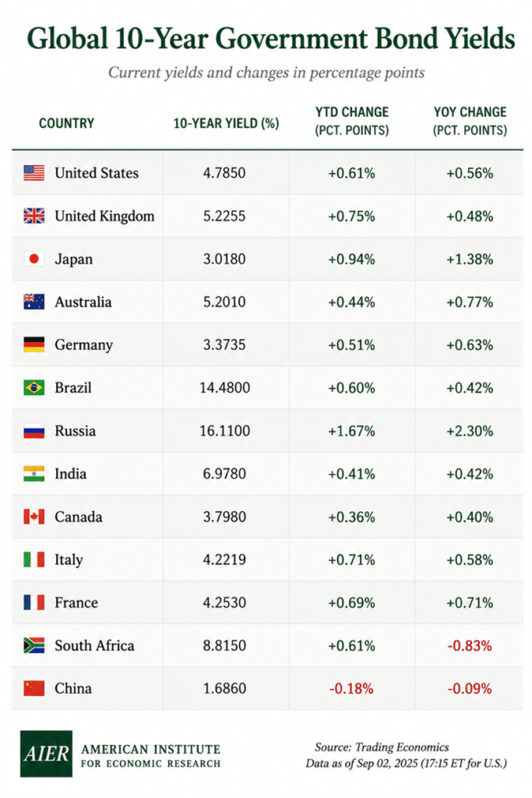
Task: Click China's -0.18% YTD change
Action: pyautogui.click(x=351, y=689)
